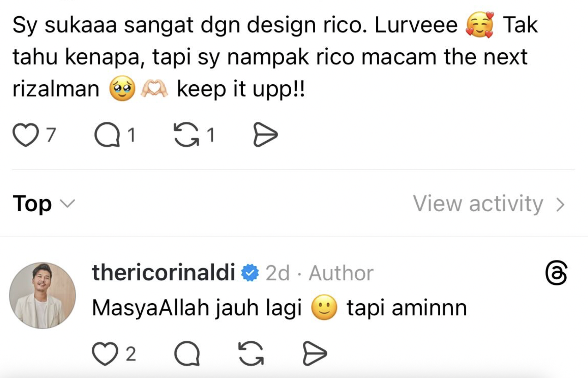Like the main post with heart icon
This screenshot has width=588, height=378.
pos(26,135)
